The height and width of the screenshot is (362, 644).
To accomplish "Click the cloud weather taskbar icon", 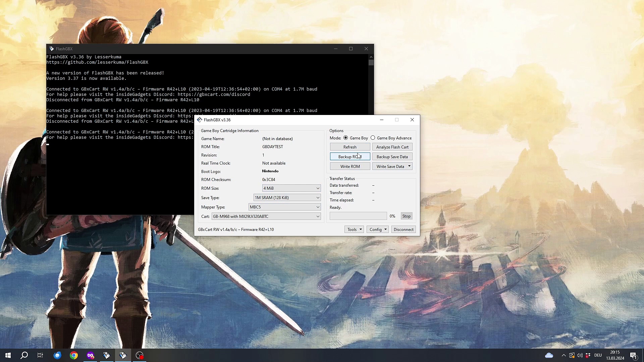I will point(549,355).
